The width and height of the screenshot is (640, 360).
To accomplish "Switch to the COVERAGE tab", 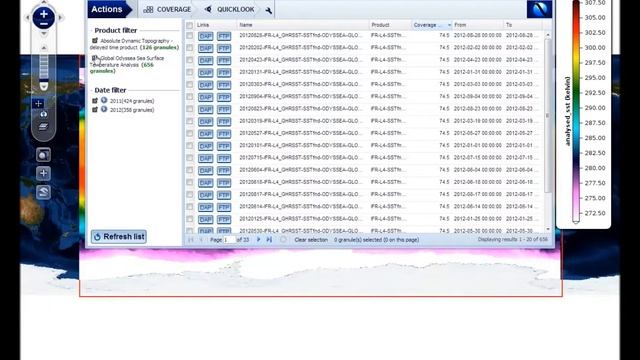I will coord(167,9).
